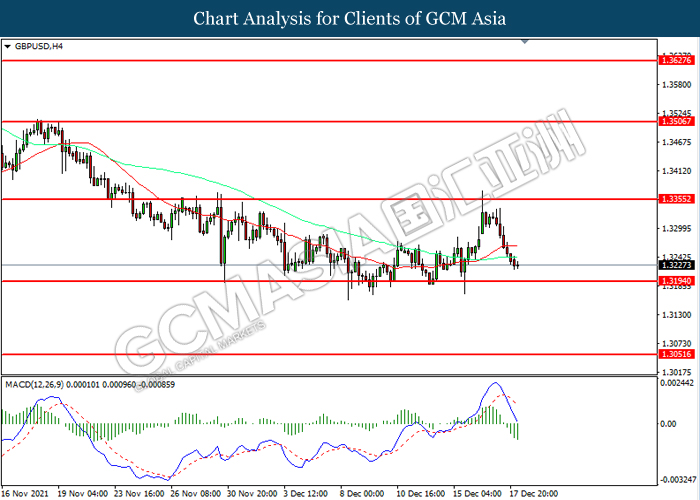Image resolution: width=700 pixels, height=500 pixels.
Task: Click the 19 Nov 04:00 time label
Action: pyautogui.click(x=83, y=493)
